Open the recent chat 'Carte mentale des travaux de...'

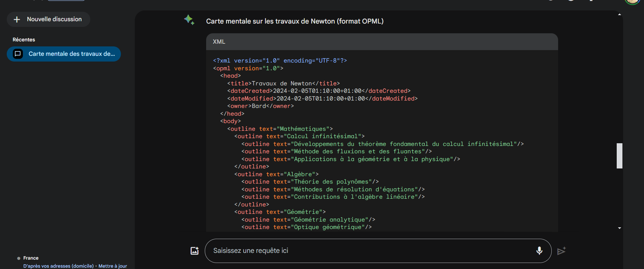[71, 54]
